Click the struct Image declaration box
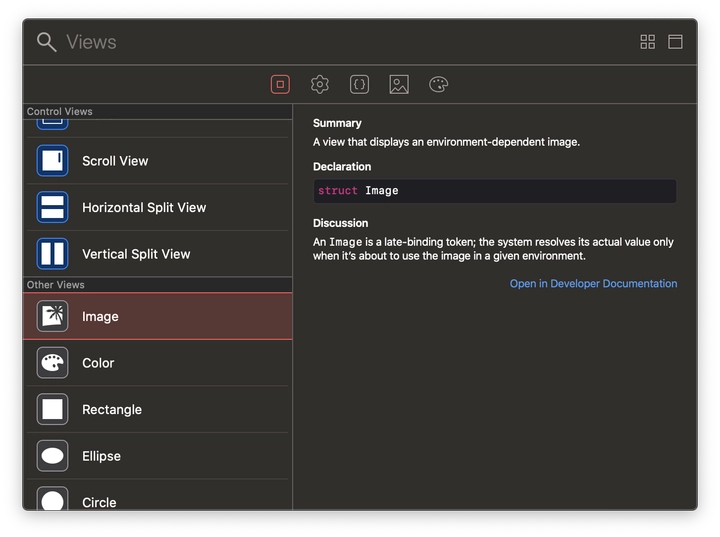Viewport: 720px width, 537px height. (x=494, y=191)
